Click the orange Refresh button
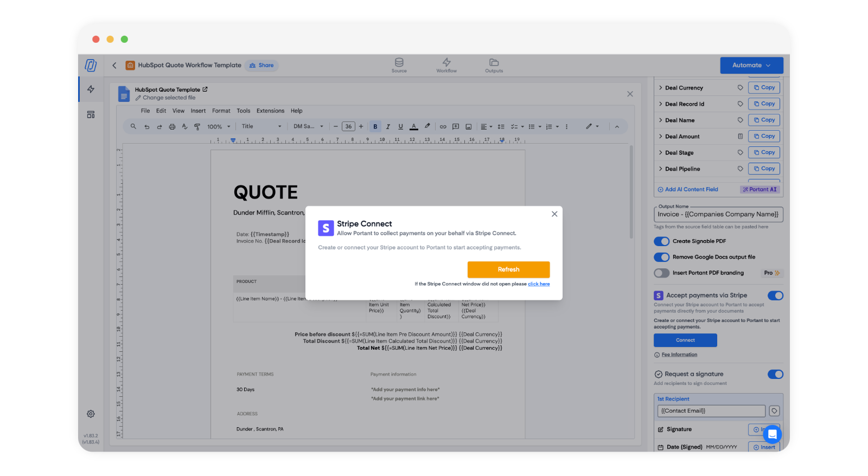Viewport: 868px width, 476px height. coord(508,269)
